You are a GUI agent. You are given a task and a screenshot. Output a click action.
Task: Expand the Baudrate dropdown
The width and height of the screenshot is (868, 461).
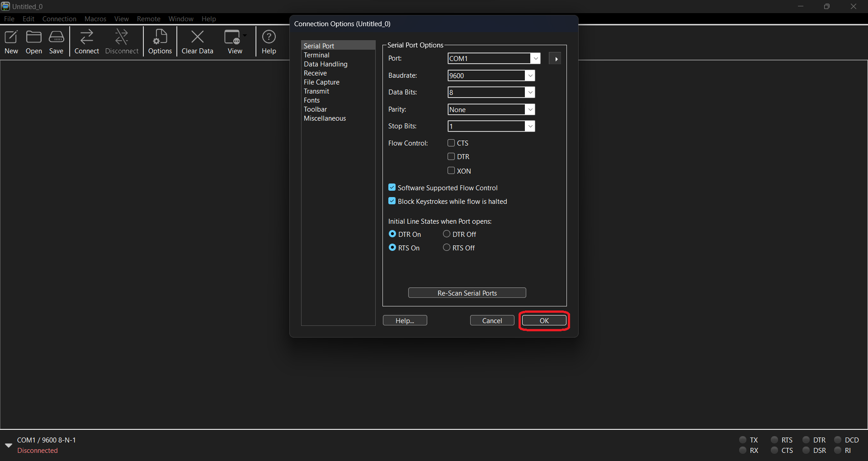pos(530,75)
